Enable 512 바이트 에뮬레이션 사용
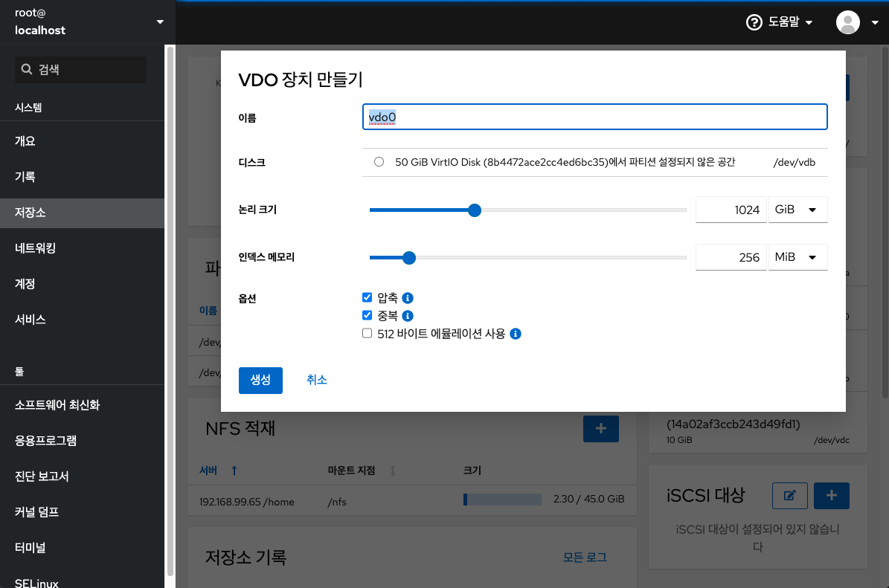The height and width of the screenshot is (588, 889). pos(367,332)
